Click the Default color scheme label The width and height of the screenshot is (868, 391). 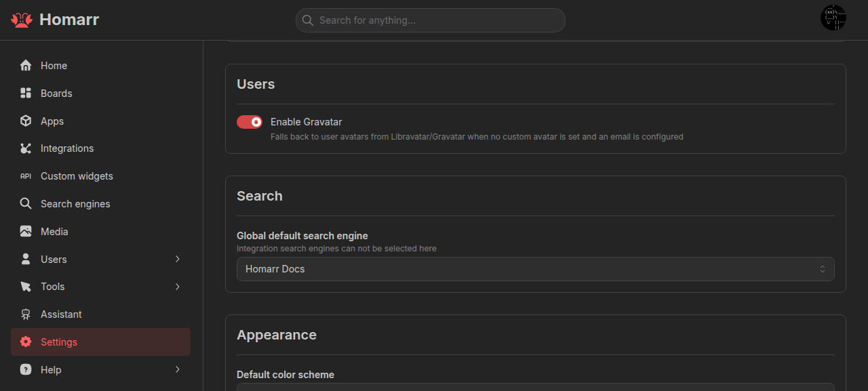[x=285, y=375]
